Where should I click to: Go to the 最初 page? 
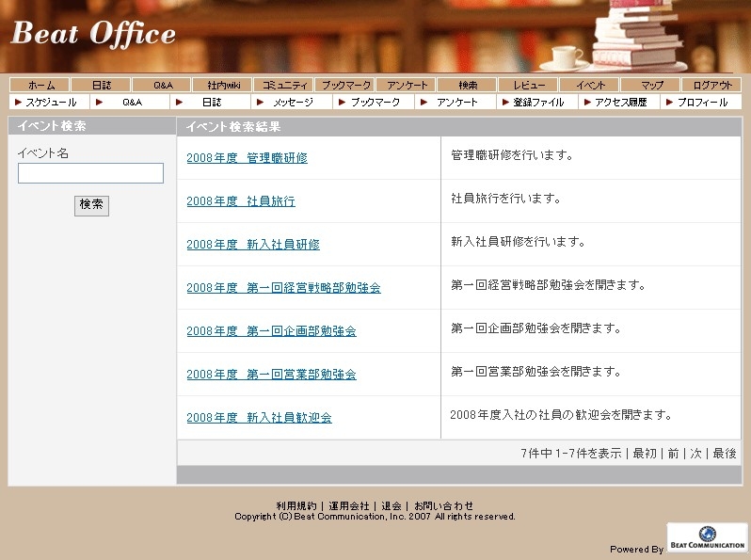[645, 453]
